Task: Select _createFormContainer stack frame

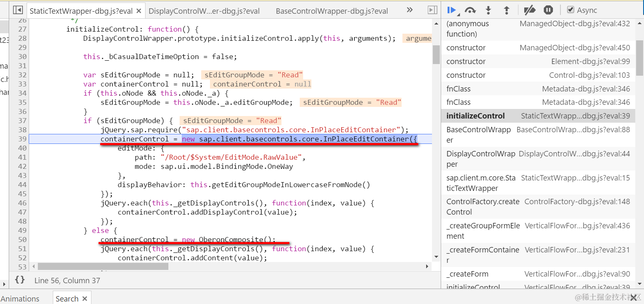Action: [x=538, y=255]
